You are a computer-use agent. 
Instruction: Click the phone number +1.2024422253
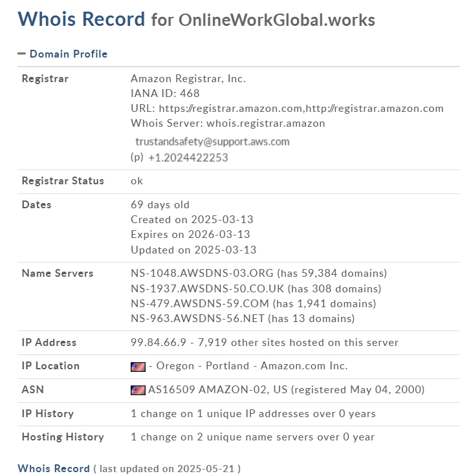pos(188,158)
